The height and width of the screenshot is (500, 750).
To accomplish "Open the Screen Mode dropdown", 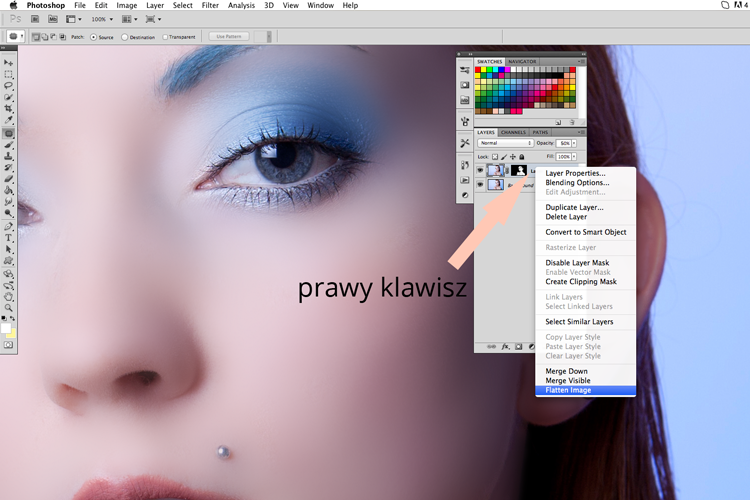I will click(153, 19).
